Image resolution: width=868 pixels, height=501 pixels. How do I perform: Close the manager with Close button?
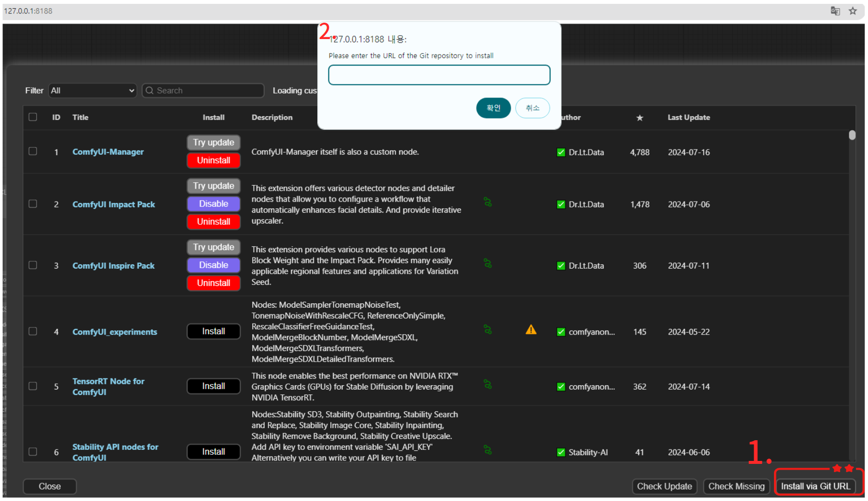tap(50, 486)
